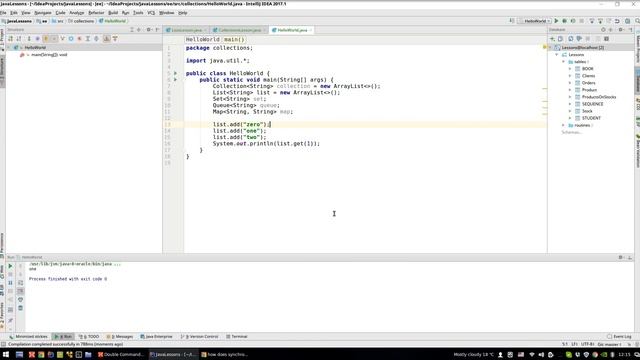Clear console with the trash icon in Run panel
The width and height of the screenshot is (640, 360).
click(20, 308)
